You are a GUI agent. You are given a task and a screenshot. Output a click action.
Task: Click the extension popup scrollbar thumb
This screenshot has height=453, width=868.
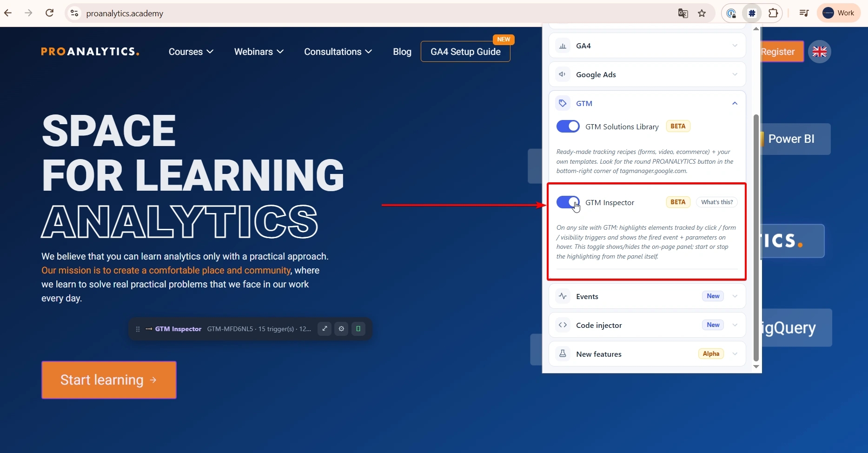tap(756, 238)
